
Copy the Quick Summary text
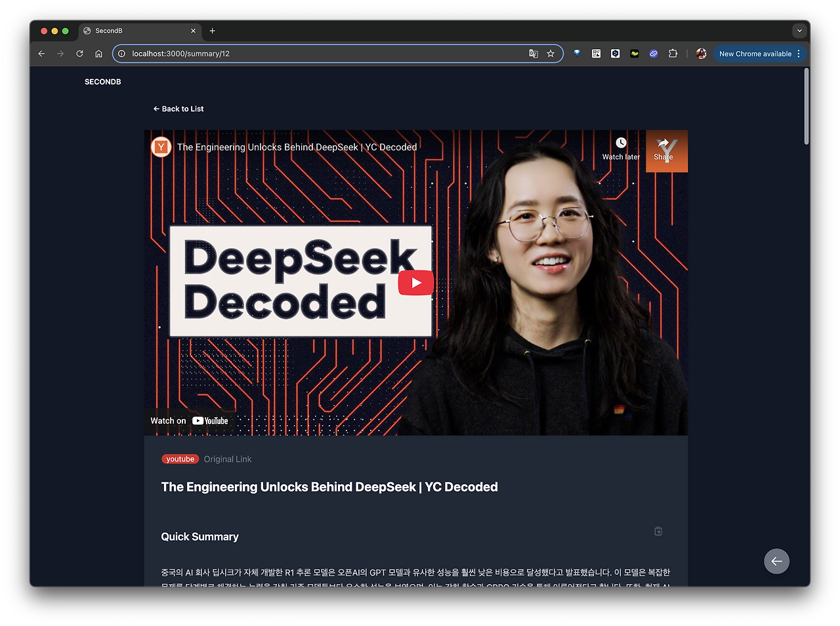point(658,531)
